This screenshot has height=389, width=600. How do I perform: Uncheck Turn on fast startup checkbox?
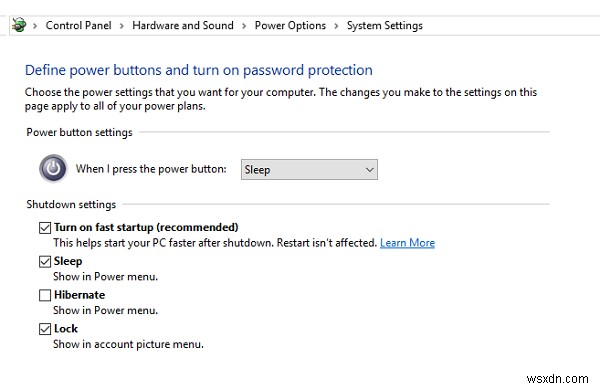pos(45,228)
